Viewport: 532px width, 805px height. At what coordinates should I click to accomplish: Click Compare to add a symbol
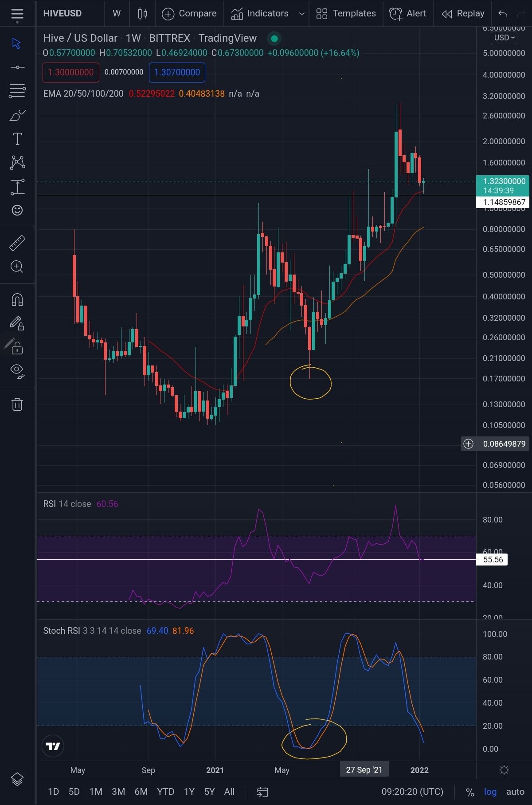(x=189, y=14)
